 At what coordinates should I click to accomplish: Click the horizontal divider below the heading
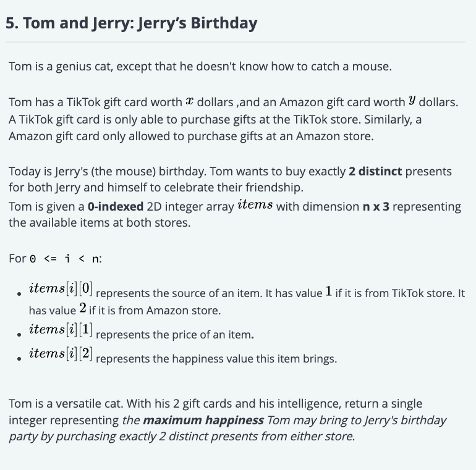coord(236,42)
